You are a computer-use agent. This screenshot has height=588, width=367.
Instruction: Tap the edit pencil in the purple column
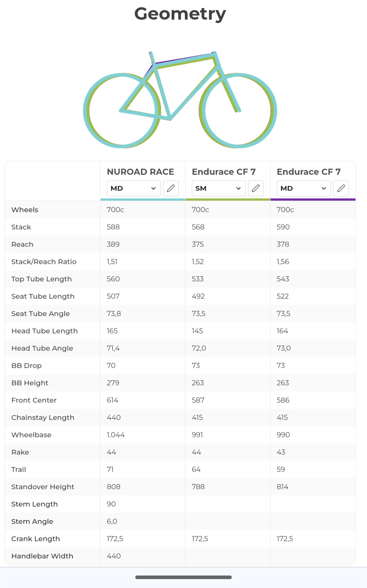pyautogui.click(x=341, y=188)
